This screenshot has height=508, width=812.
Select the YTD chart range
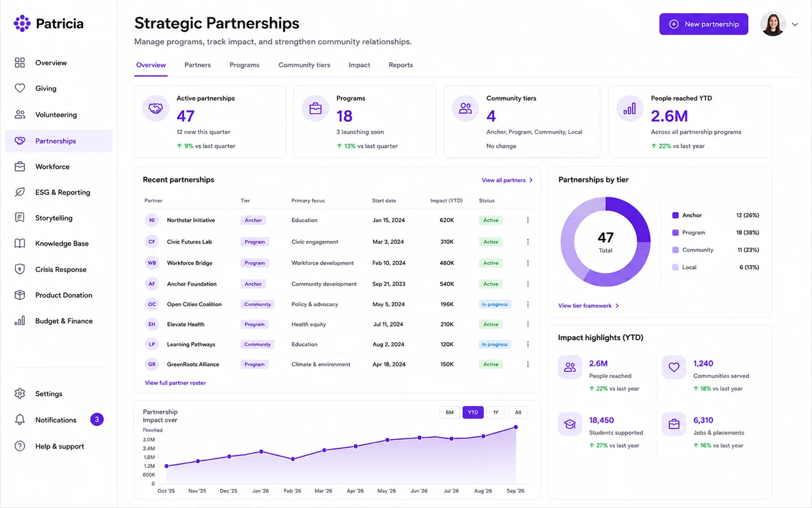pyautogui.click(x=473, y=412)
